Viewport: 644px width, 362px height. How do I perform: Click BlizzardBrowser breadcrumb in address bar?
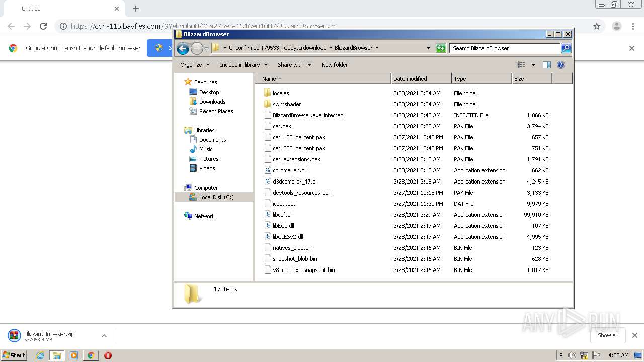(x=353, y=48)
